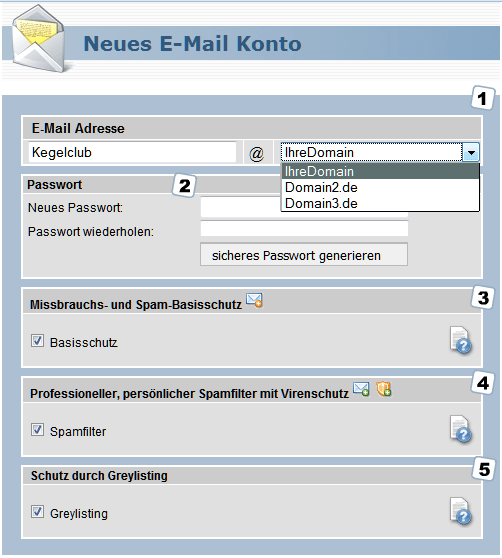Click the Spamfilter label text
This screenshot has height=558, width=502.
(78, 431)
